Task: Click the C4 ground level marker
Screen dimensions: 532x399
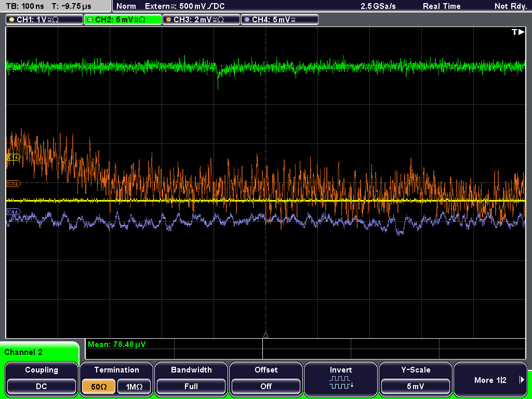Action: [x=14, y=212]
